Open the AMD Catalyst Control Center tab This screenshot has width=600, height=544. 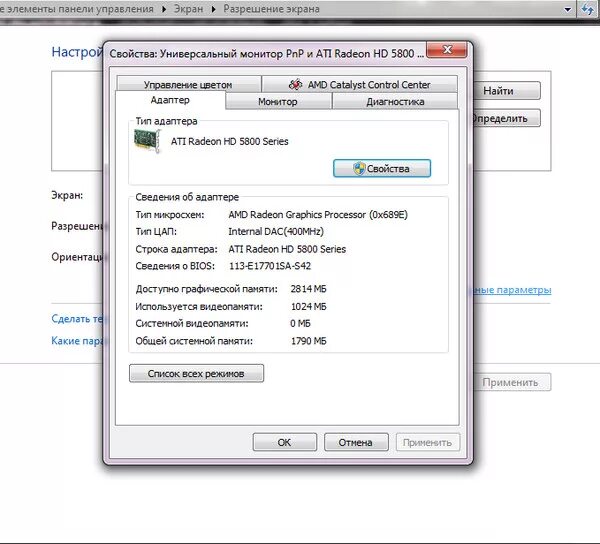[x=359, y=84]
